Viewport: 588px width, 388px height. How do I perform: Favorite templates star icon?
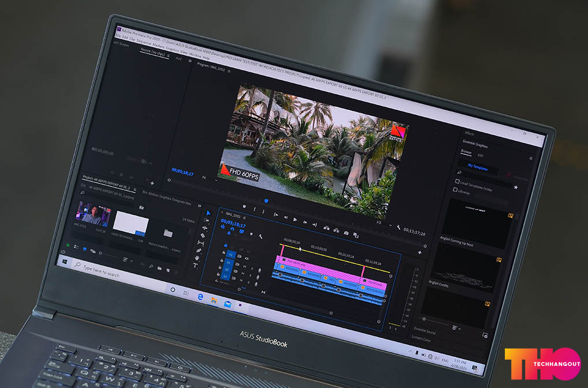tap(516, 187)
